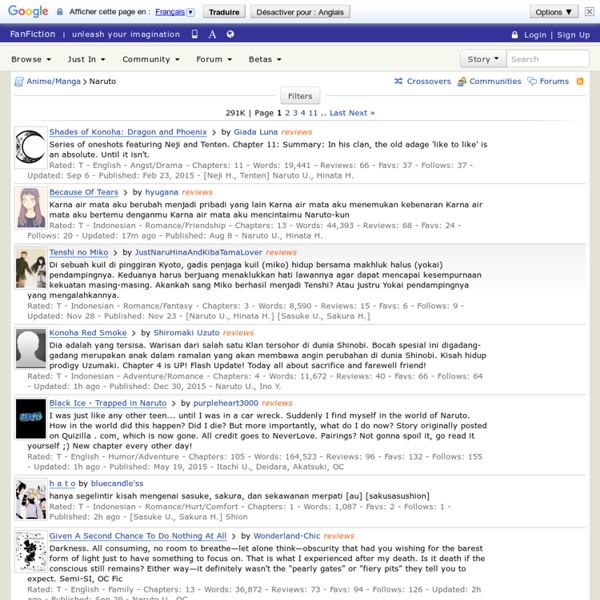Viewport: 600px width, 600px height.
Task: Open the Filters button
Action: click(x=300, y=96)
